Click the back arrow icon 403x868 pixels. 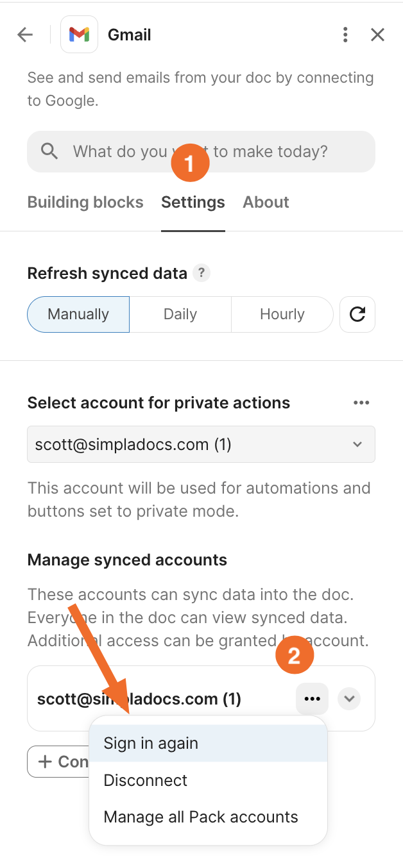[x=25, y=35]
